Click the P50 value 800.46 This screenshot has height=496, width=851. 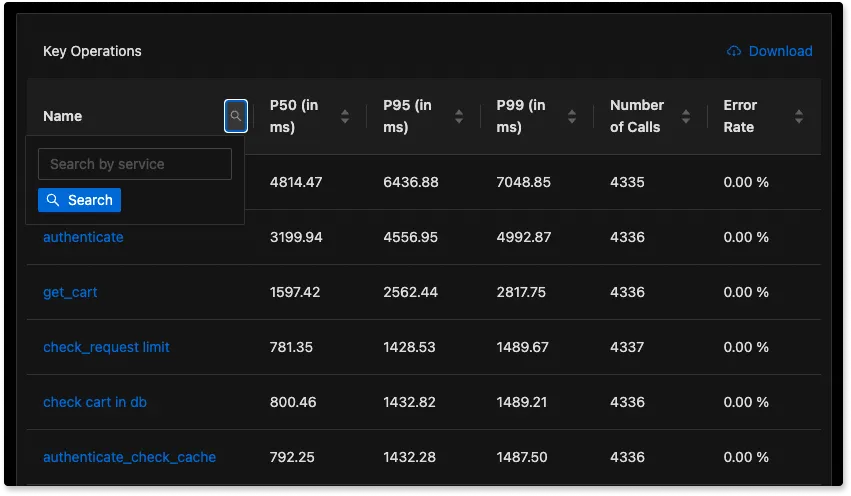point(293,402)
